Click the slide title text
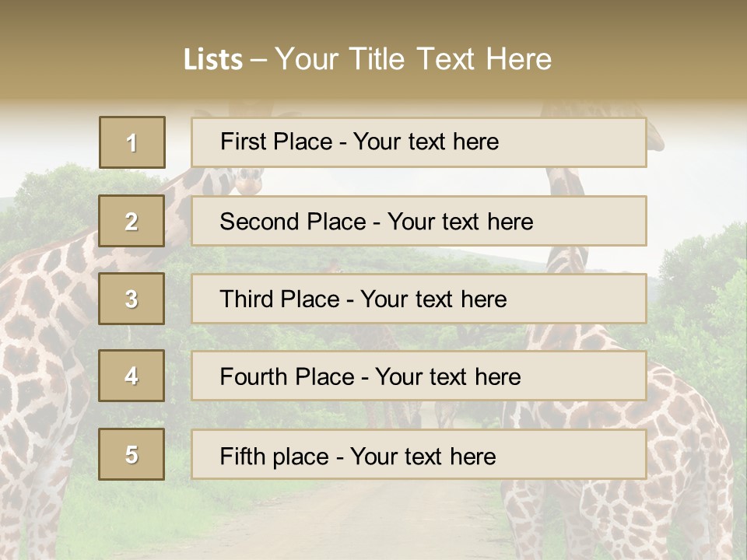This screenshot has height=560, width=747. (367, 59)
